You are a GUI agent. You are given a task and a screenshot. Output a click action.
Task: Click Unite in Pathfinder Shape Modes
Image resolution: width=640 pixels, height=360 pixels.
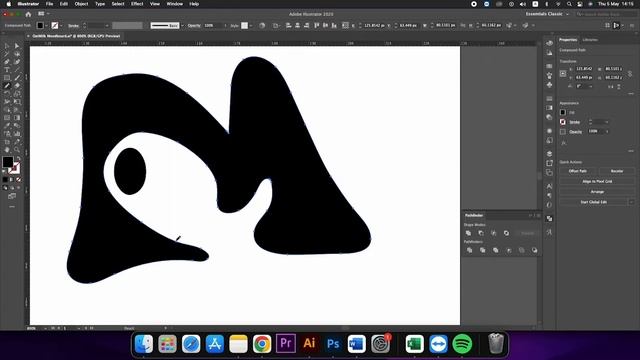468,233
